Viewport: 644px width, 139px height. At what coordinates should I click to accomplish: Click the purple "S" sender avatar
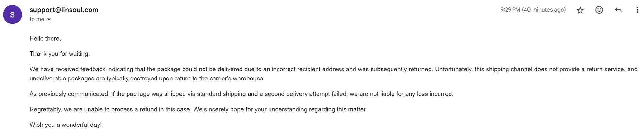[x=12, y=14]
